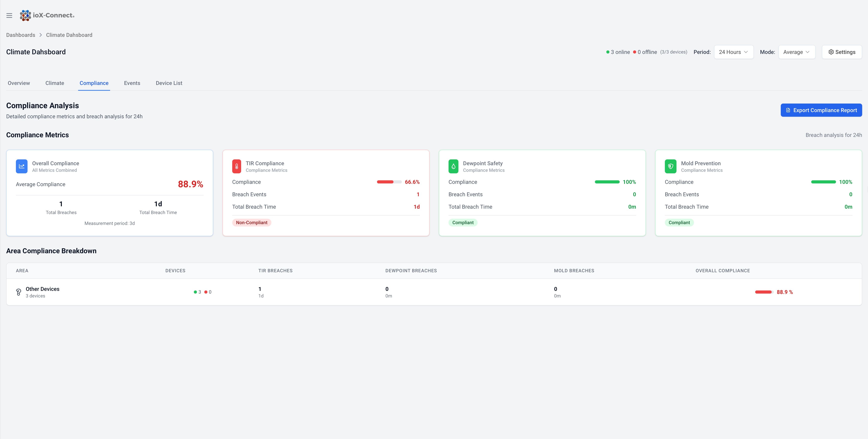
Task: Click the Overall Compliance chart icon
Action: click(22, 166)
